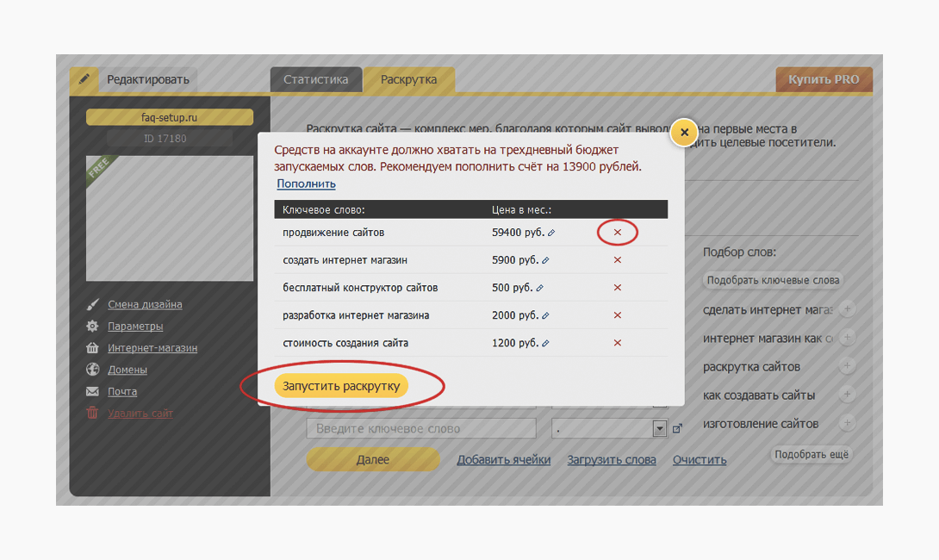Click keyword text 'бесплатный конструктор сайтов'
This screenshot has width=939, height=560.
coord(360,288)
